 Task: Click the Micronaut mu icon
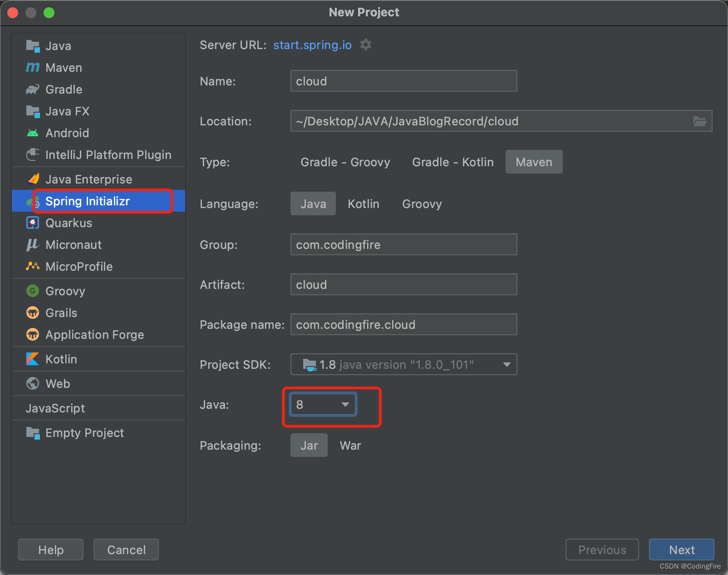pyautogui.click(x=32, y=245)
